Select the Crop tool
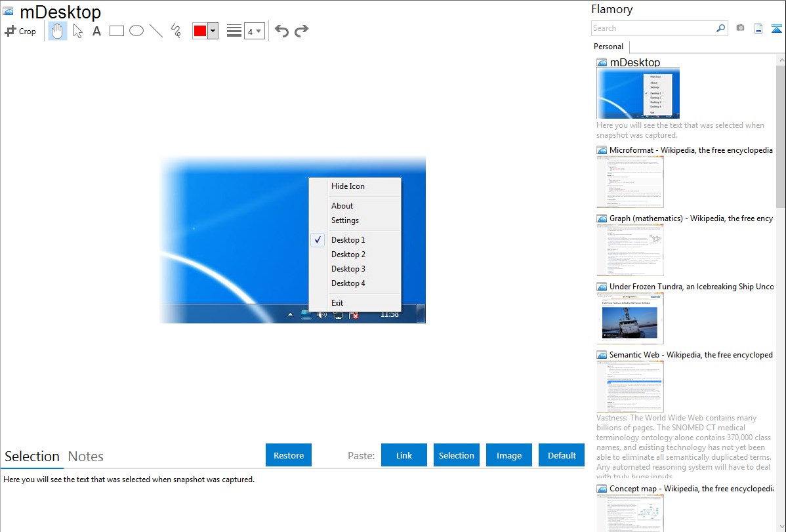The image size is (786, 532). click(x=20, y=31)
